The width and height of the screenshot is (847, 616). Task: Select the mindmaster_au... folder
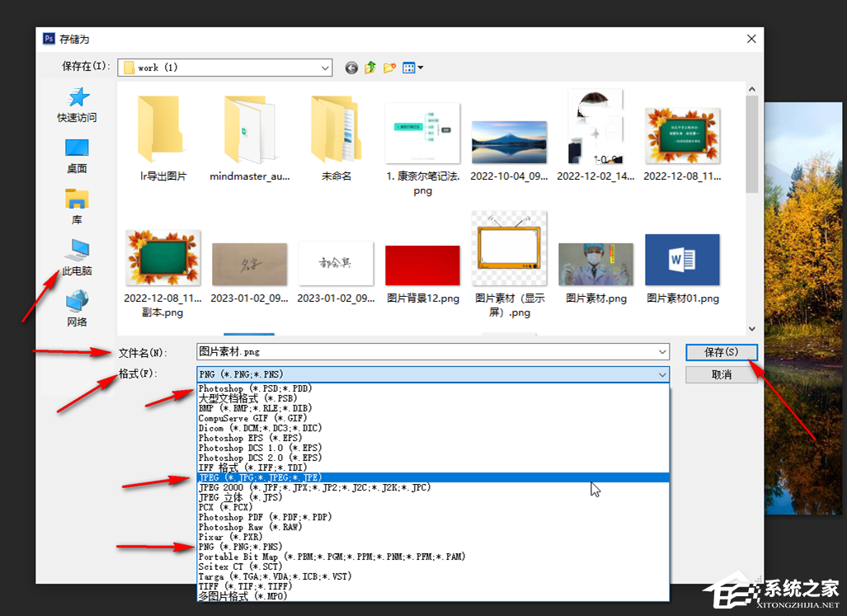pos(250,139)
